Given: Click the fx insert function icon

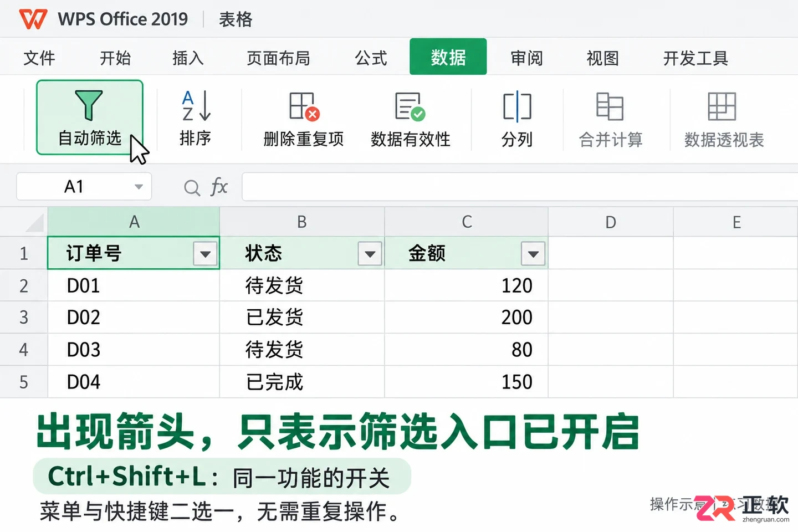Looking at the screenshot, I should (219, 187).
